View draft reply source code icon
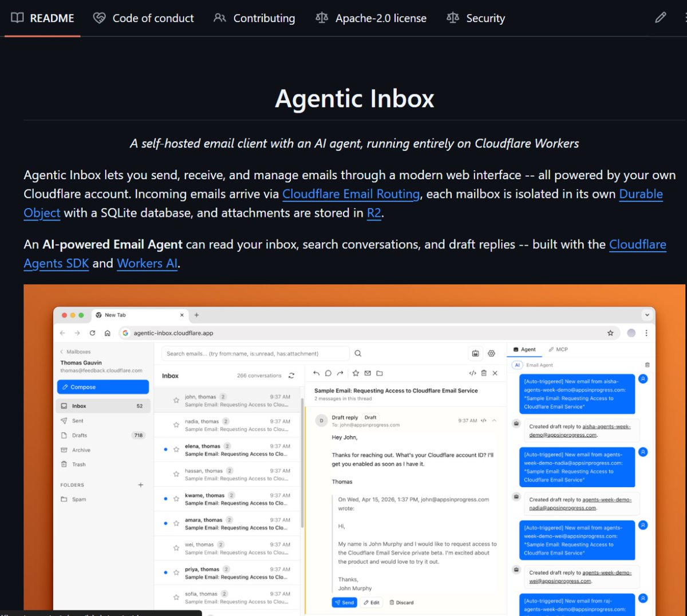The width and height of the screenshot is (687, 616). (x=484, y=421)
